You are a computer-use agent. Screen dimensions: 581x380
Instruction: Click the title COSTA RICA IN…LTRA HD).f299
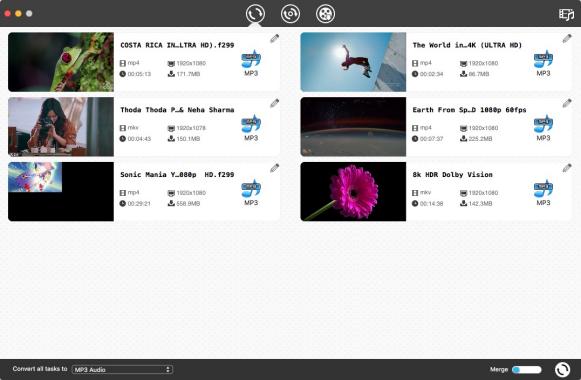(x=177, y=45)
